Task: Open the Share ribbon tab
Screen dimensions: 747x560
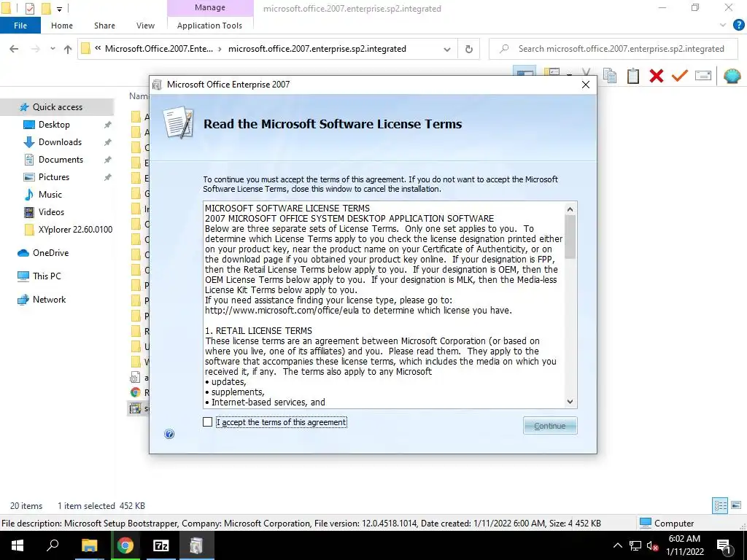Action: [104, 26]
